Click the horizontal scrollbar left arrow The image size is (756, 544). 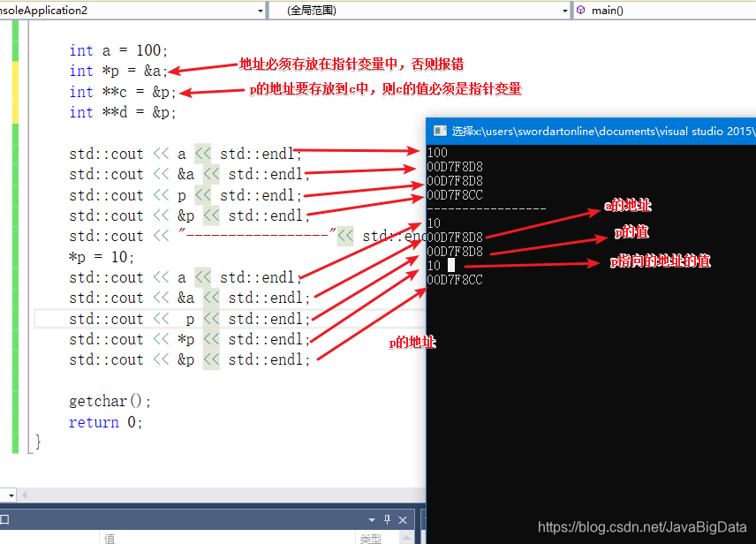point(24,495)
